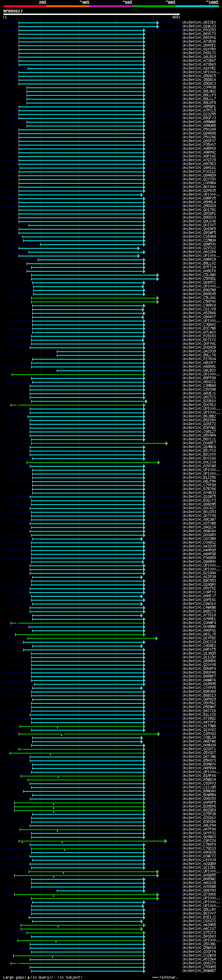The image size is (222, 980).
Task: Click the UniRef100_P27604 label
Action: (199, 359)
